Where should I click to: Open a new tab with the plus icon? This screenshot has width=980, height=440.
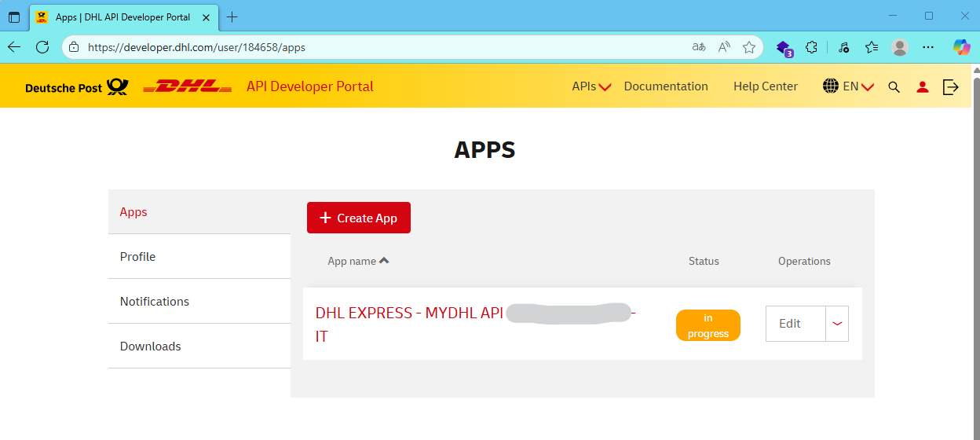click(232, 16)
